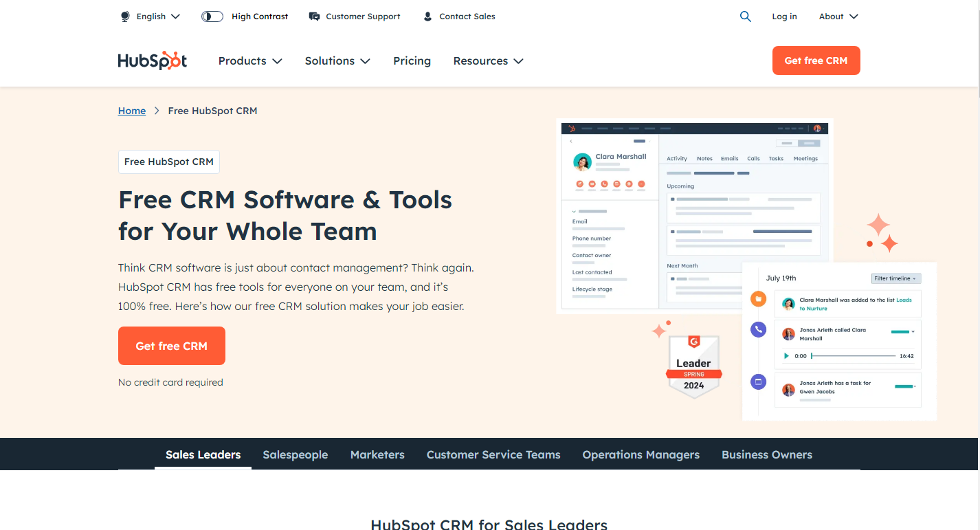This screenshot has width=980, height=530.
Task: Click Get free CRM in header
Action: pyautogui.click(x=816, y=60)
